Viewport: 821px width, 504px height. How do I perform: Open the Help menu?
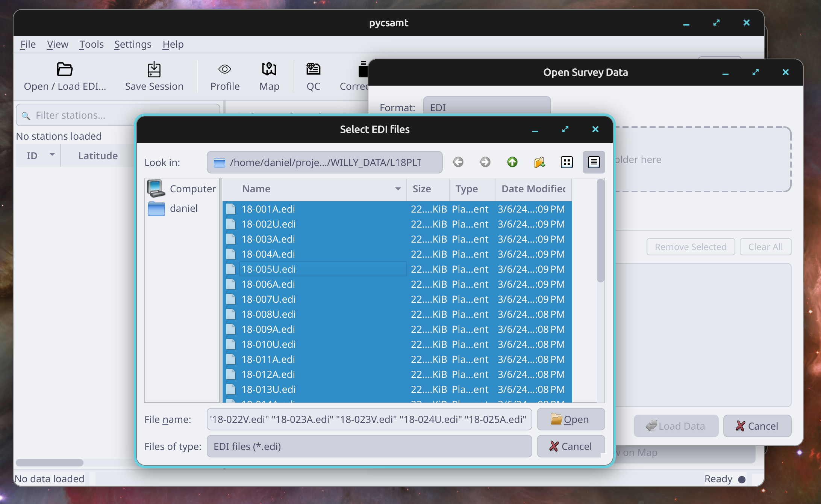point(173,44)
